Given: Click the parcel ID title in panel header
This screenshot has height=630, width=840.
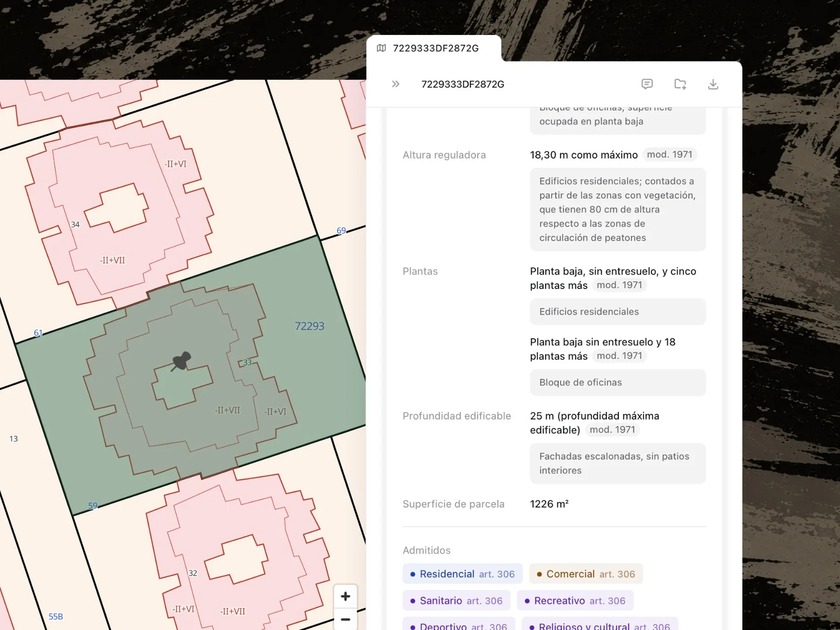Looking at the screenshot, I should [x=463, y=84].
